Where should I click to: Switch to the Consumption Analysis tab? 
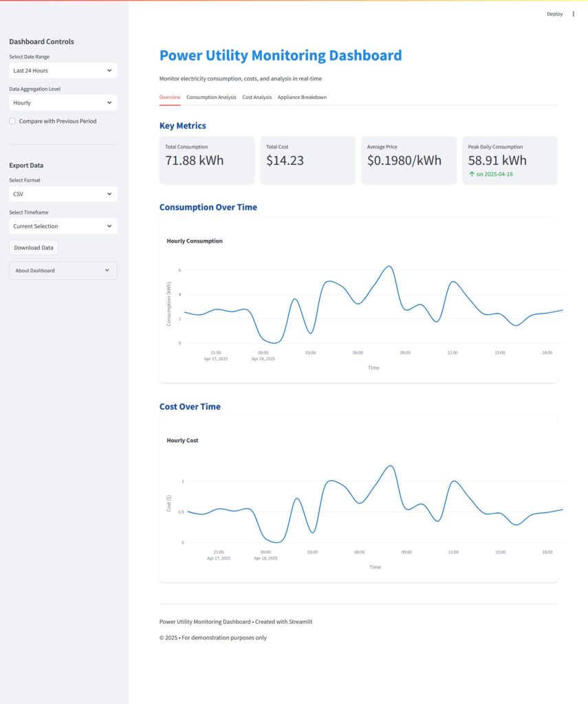pos(211,97)
